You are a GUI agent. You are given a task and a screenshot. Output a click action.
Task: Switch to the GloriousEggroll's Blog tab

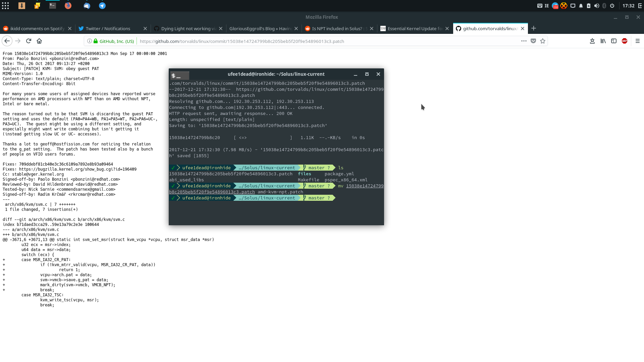[260, 28]
